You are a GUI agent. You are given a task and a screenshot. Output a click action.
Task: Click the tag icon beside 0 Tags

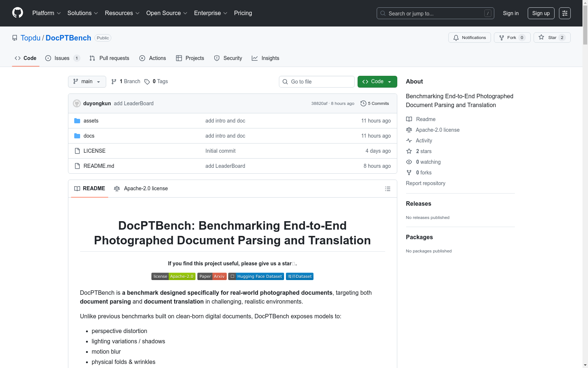tap(147, 82)
